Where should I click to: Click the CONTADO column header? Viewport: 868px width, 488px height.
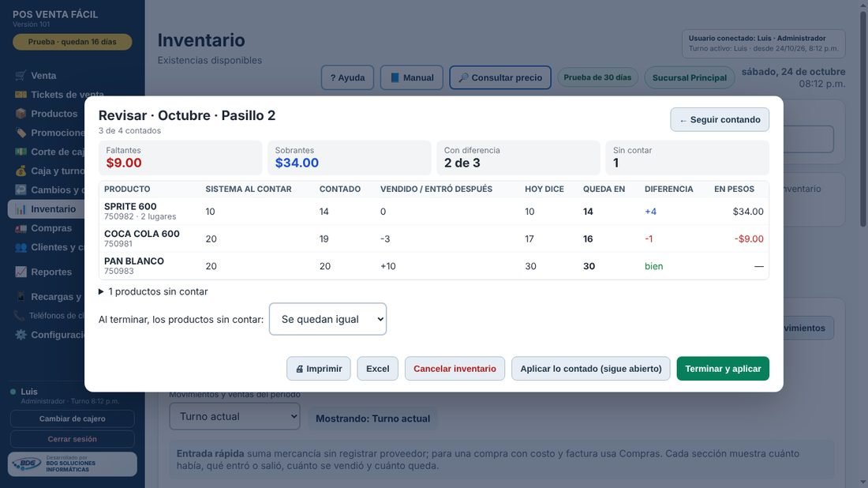click(340, 189)
